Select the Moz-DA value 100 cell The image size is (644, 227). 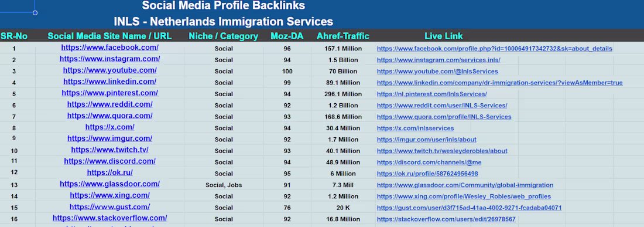(x=287, y=72)
